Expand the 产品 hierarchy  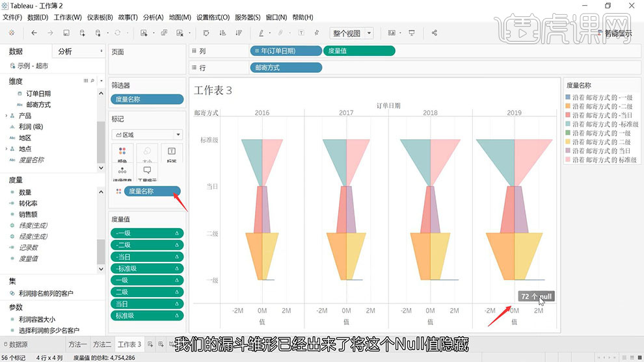point(6,116)
